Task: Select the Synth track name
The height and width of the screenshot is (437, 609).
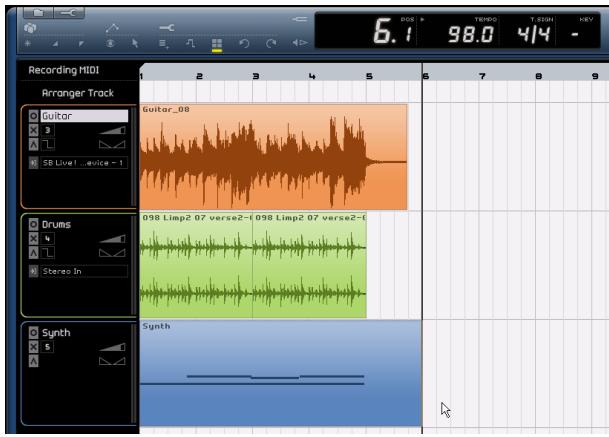Action: pyautogui.click(x=56, y=333)
